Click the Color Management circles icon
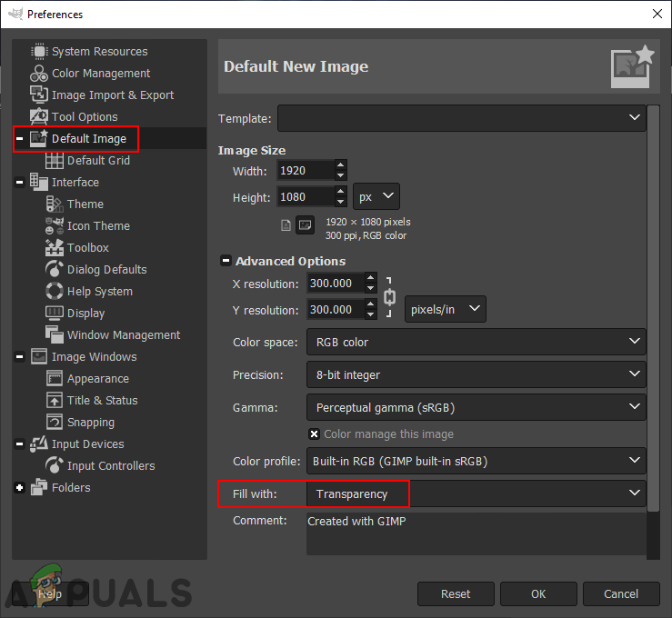 [39, 74]
